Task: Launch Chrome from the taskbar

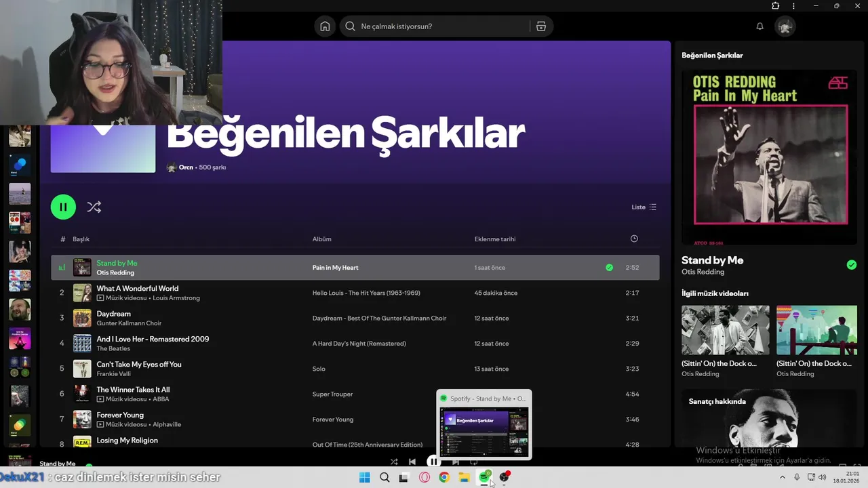Action: pyautogui.click(x=444, y=477)
